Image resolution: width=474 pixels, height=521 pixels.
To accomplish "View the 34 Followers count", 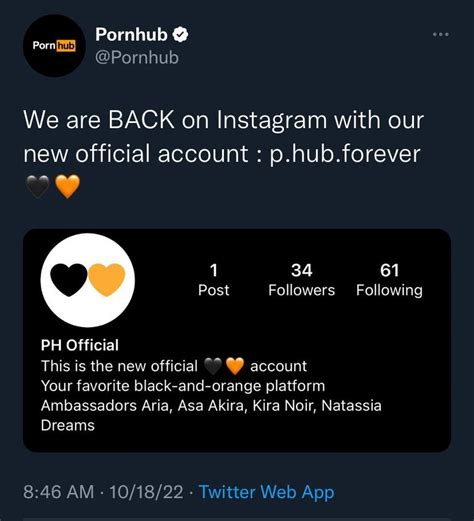I will click(302, 280).
